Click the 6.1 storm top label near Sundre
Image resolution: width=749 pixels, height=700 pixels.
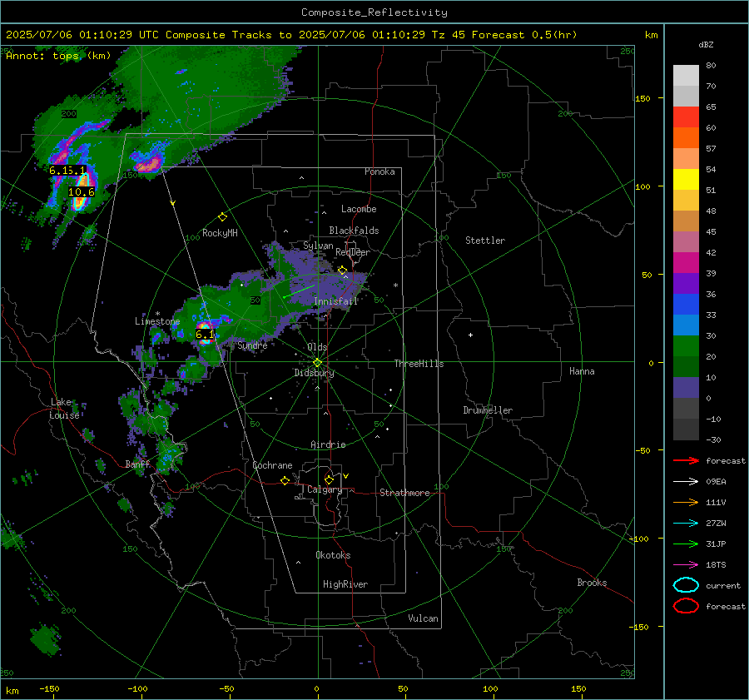205,335
